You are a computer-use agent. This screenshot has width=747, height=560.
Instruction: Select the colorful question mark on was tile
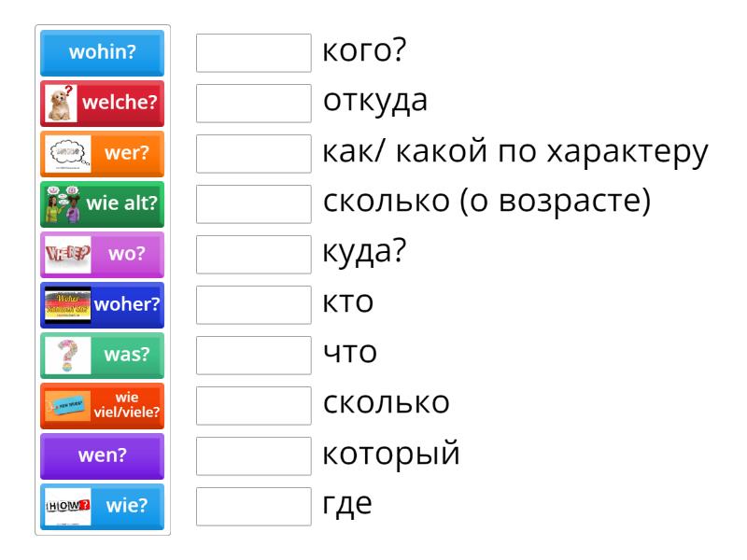(x=65, y=356)
